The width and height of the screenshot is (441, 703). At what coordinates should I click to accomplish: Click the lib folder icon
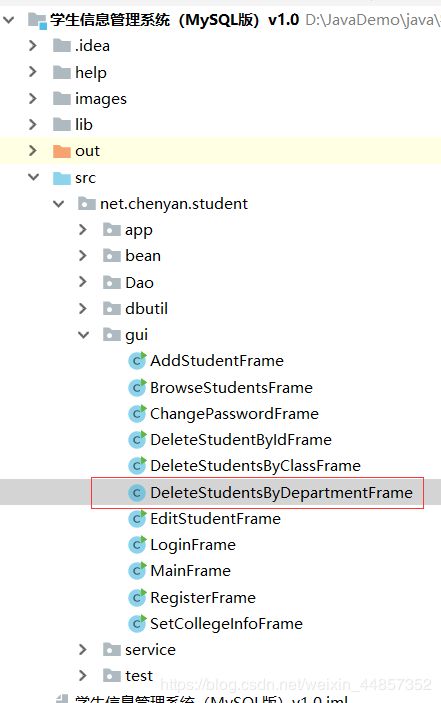62,124
